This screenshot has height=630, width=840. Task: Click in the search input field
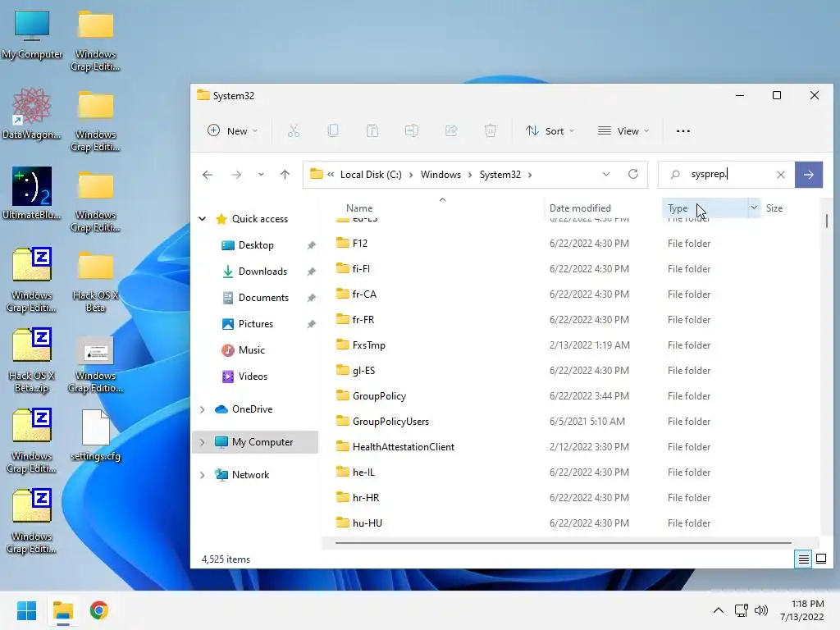pyautogui.click(x=728, y=175)
